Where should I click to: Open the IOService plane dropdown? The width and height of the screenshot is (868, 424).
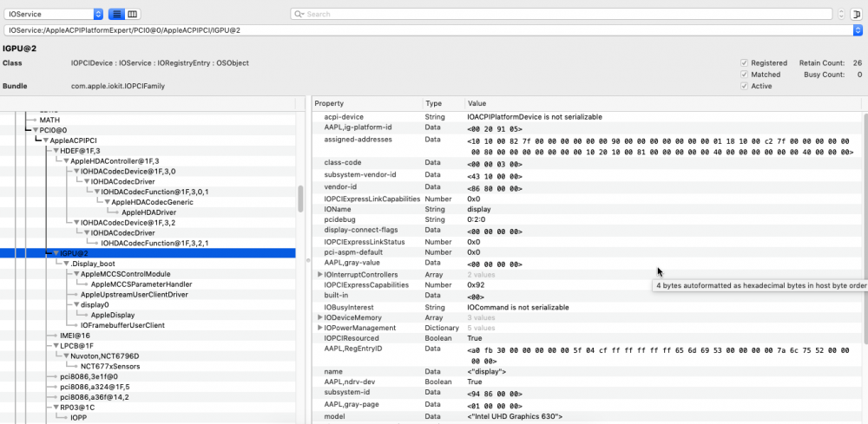[53, 14]
